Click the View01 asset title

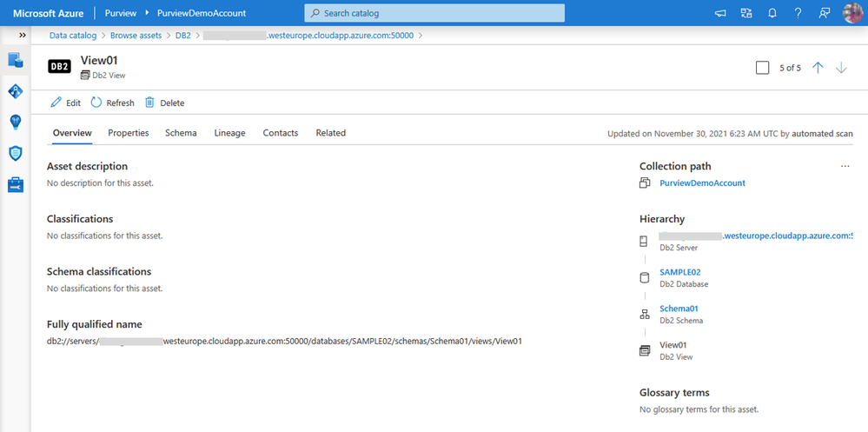click(100, 60)
